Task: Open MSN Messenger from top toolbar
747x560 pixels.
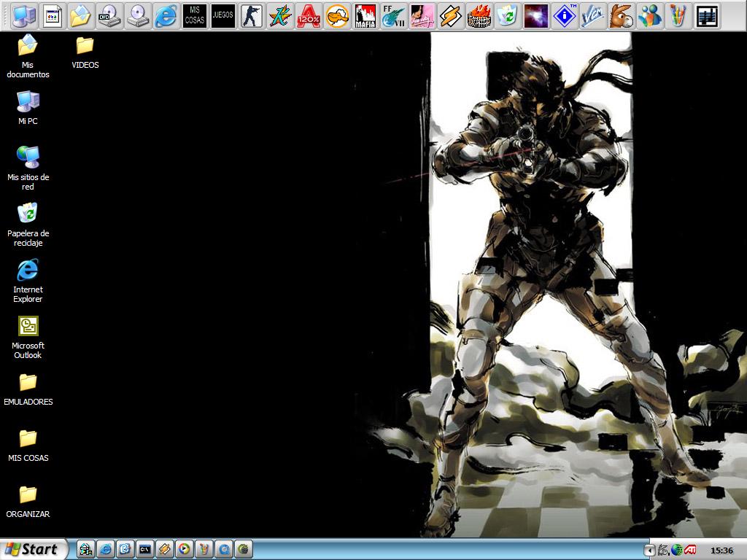Action: point(649,15)
